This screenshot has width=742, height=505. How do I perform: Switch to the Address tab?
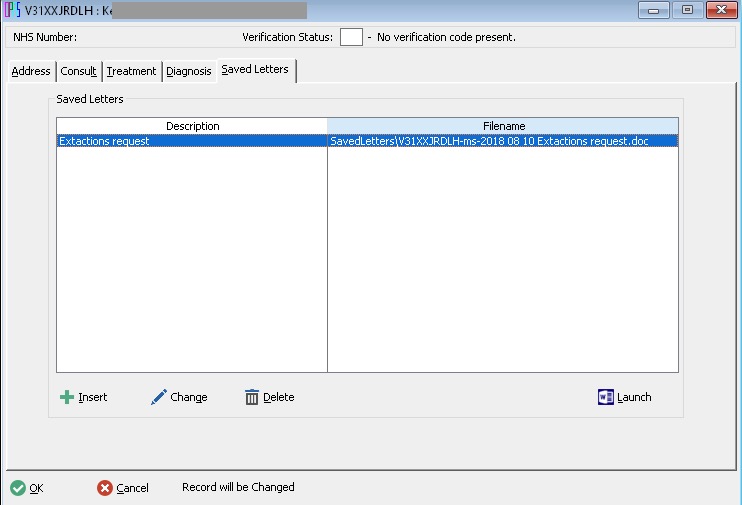[31, 71]
